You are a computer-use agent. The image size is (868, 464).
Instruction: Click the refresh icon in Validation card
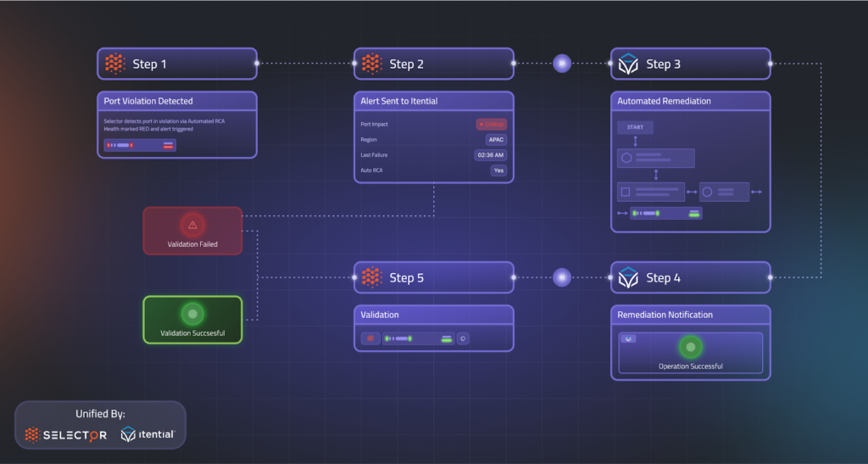(463, 338)
